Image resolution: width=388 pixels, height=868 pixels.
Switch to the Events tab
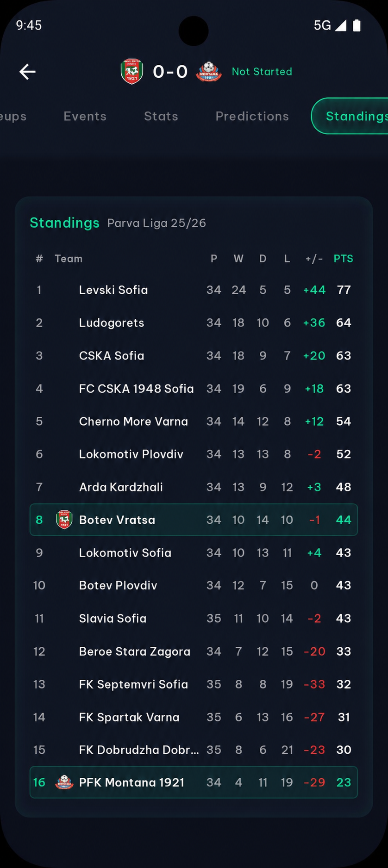click(85, 116)
